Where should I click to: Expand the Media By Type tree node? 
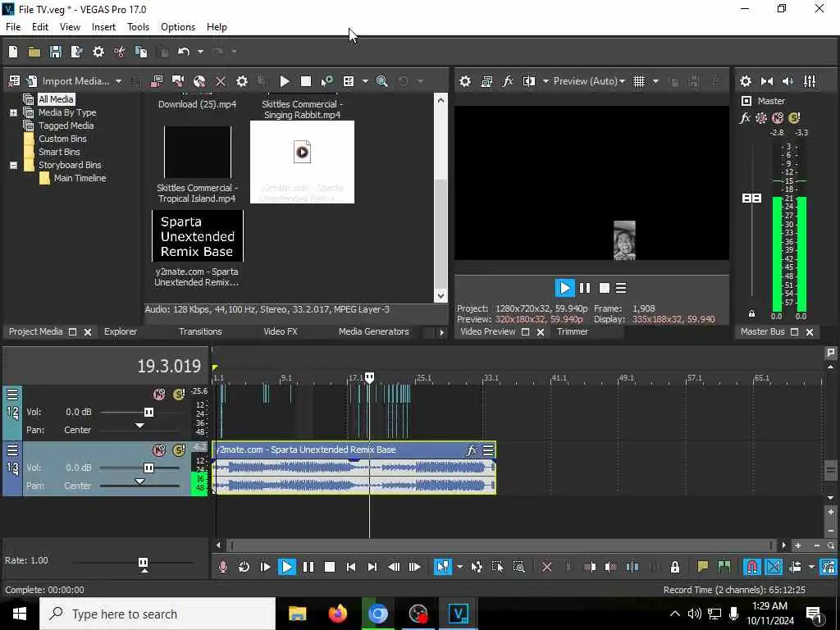coord(13,112)
